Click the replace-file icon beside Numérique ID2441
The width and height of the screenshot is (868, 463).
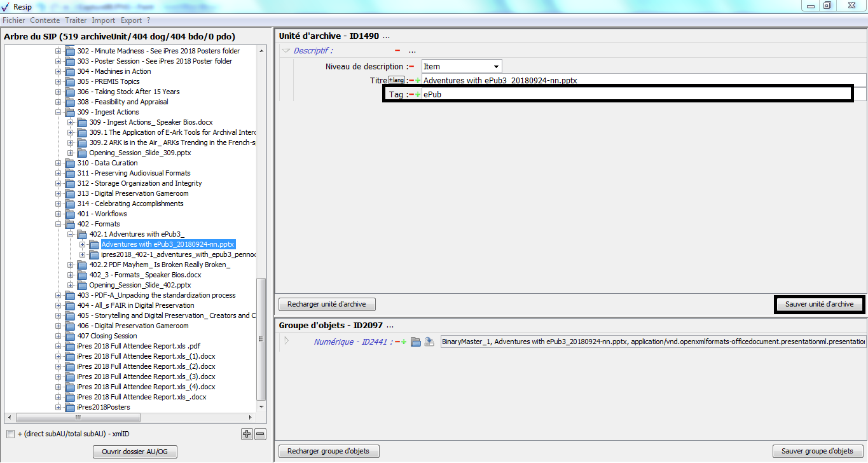pos(429,342)
